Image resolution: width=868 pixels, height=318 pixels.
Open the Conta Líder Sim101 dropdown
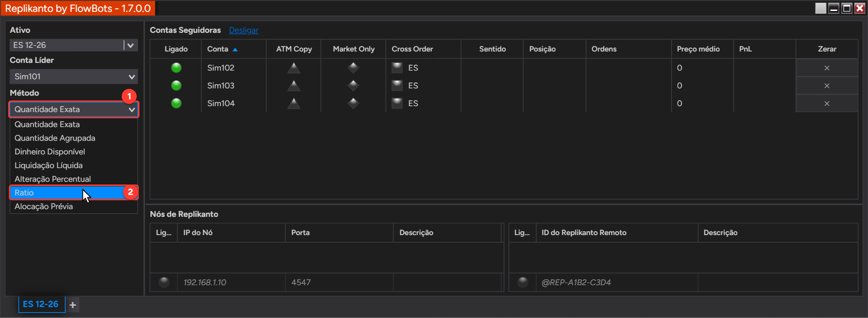tap(74, 77)
